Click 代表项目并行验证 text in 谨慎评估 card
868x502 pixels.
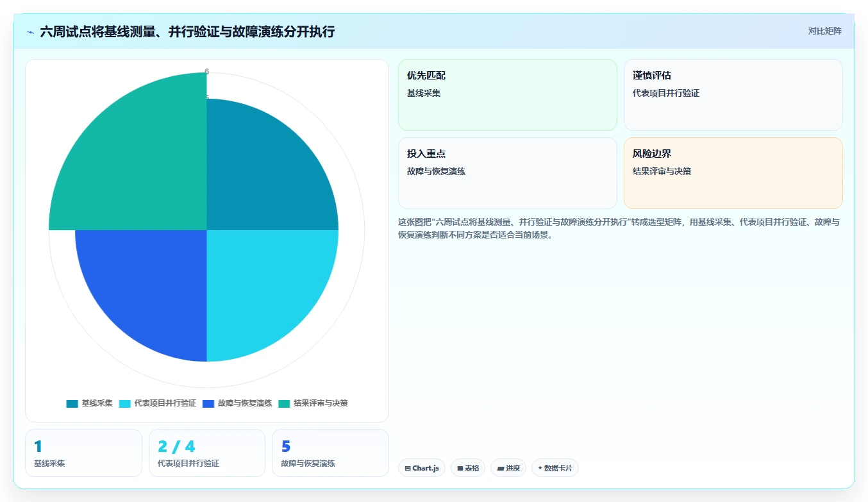pyautogui.click(x=666, y=93)
